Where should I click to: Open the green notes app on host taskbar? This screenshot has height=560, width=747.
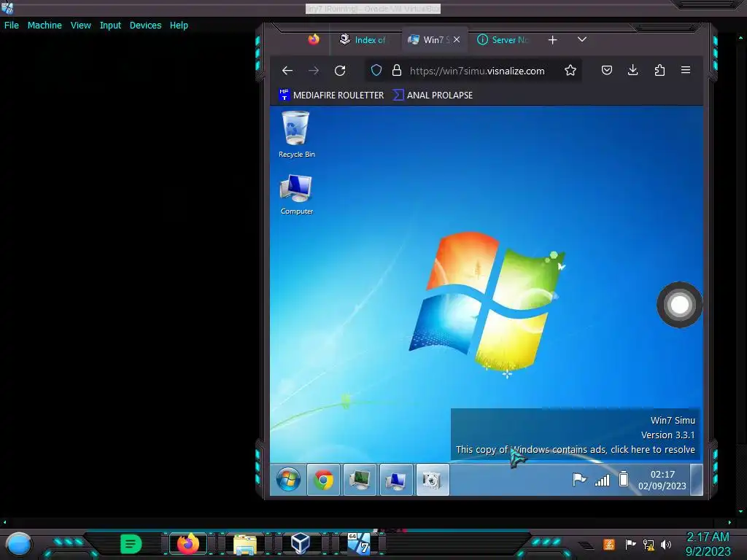coord(131,544)
